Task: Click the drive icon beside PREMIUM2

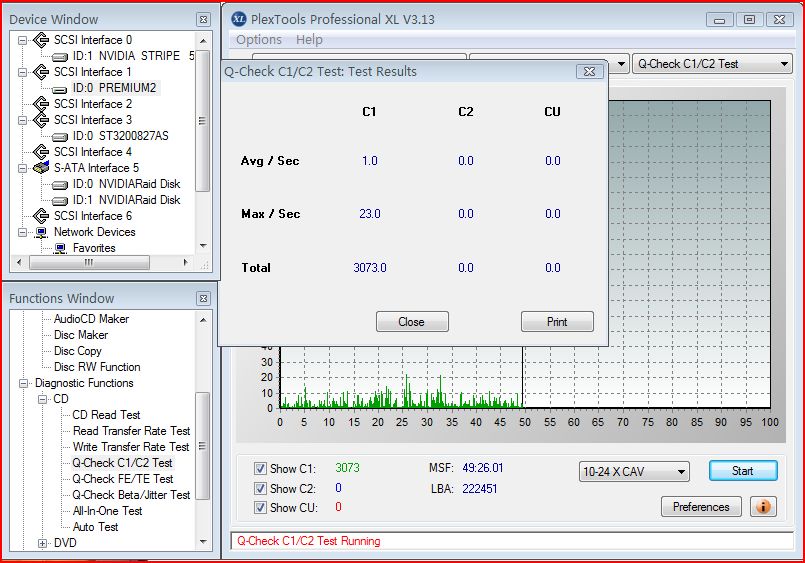Action: coord(60,89)
